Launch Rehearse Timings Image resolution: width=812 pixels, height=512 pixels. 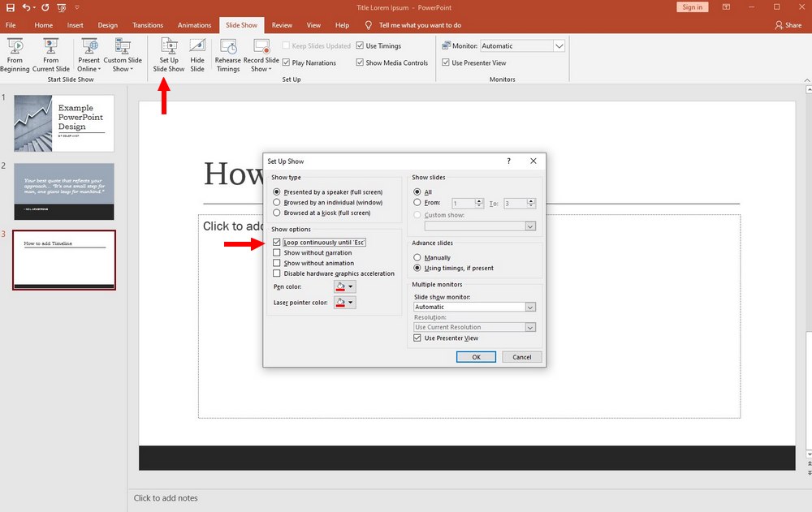click(x=228, y=55)
